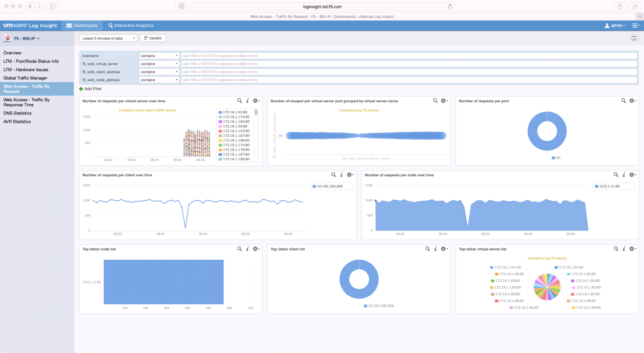Click the Update button
The height and width of the screenshot is (353, 644).
click(x=153, y=38)
